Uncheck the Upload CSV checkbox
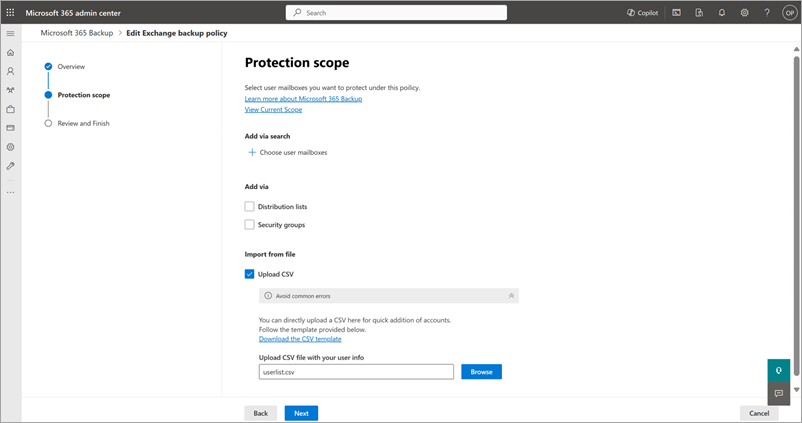 tap(249, 274)
